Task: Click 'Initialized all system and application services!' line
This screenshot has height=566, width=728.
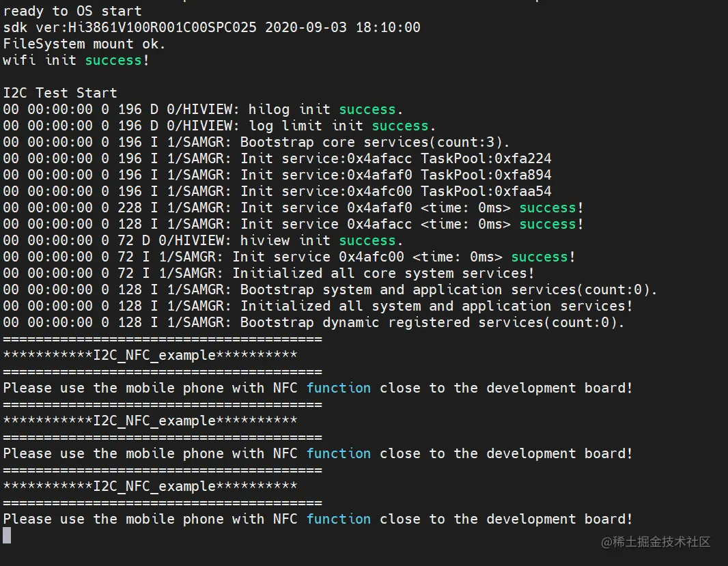Action: tap(318, 306)
